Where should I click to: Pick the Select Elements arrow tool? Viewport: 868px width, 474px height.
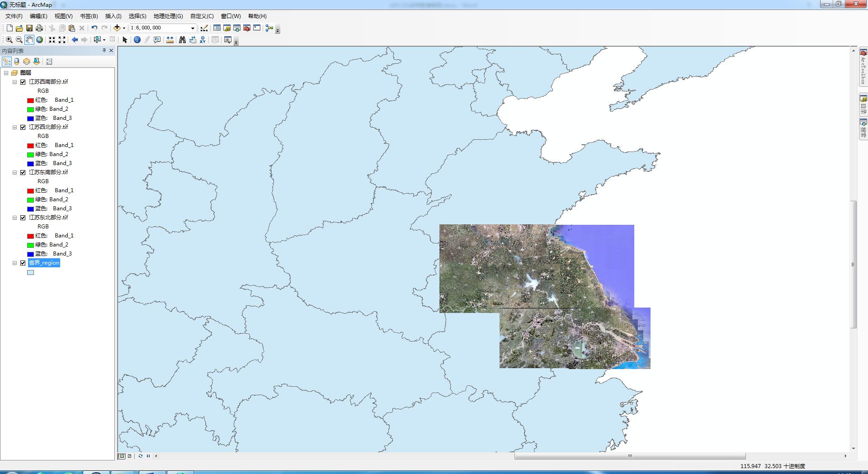click(125, 40)
